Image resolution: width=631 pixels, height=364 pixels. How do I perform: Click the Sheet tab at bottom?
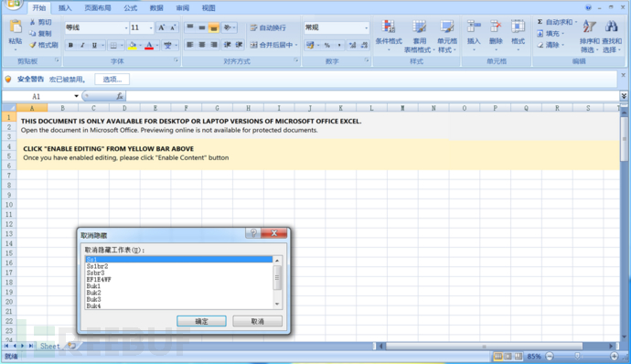pos(50,346)
